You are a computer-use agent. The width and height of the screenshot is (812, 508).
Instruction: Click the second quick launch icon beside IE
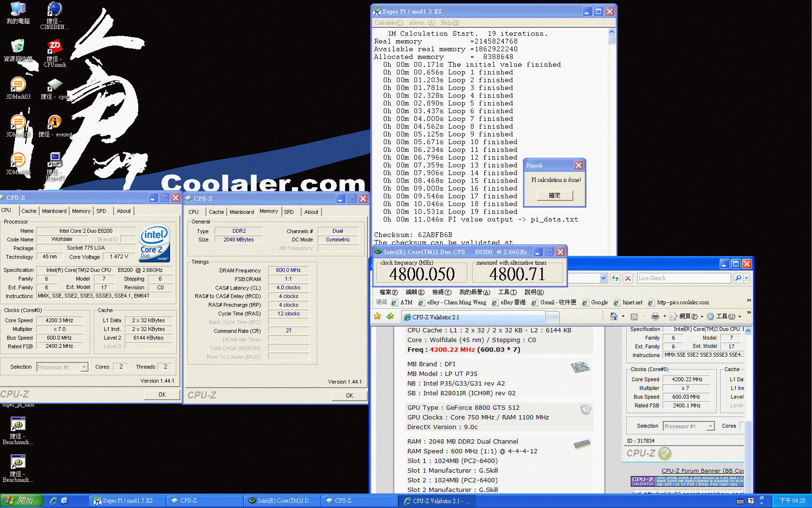point(64,501)
